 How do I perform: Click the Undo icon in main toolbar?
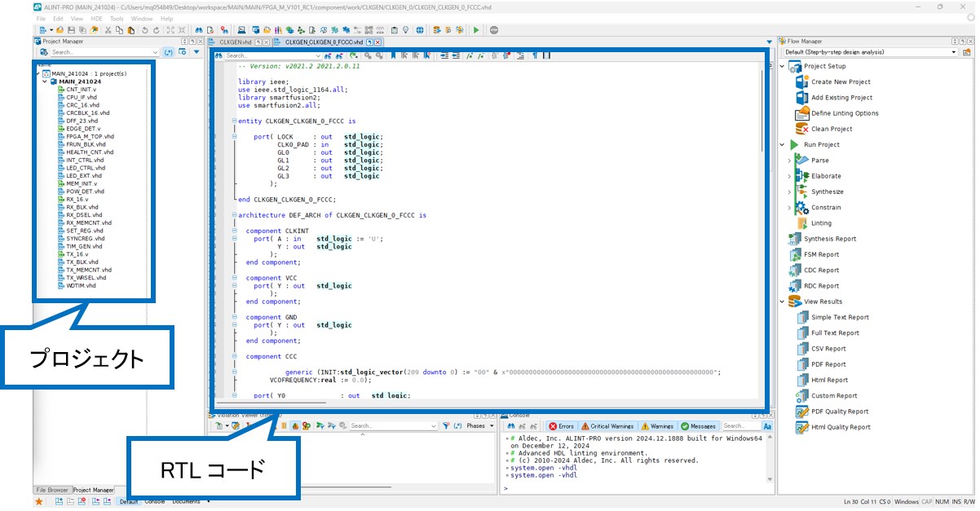pyautogui.click(x=145, y=30)
